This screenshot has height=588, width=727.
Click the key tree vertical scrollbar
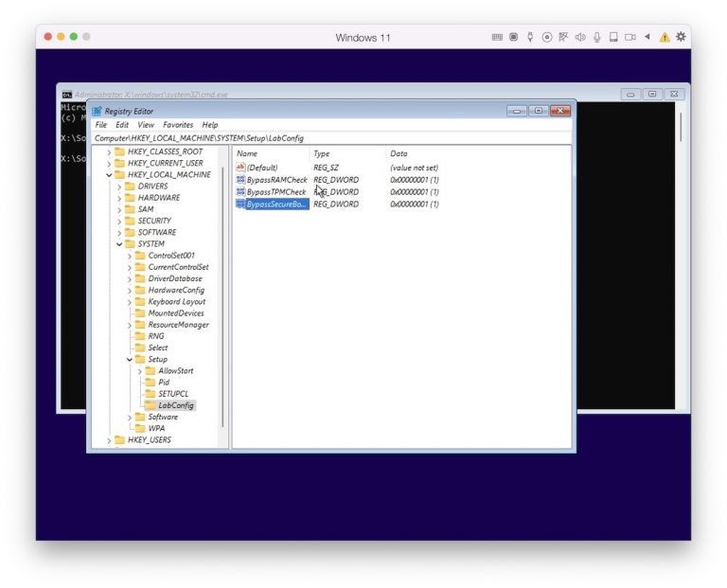[223, 296]
